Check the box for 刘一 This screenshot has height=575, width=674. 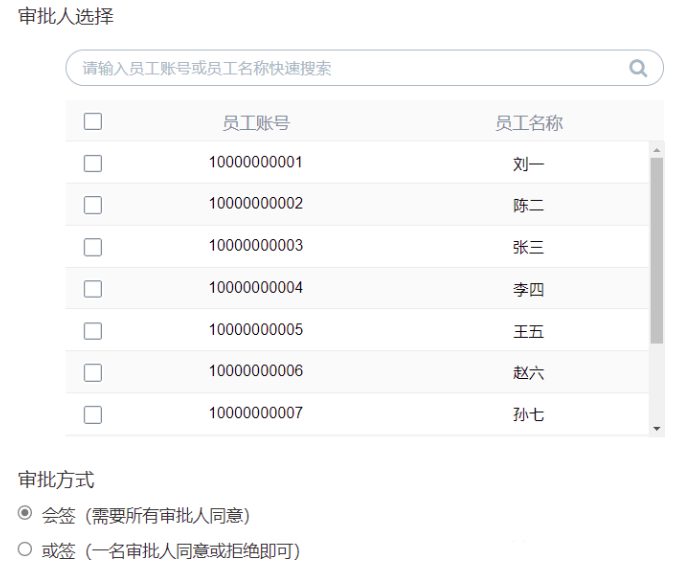[93, 163]
